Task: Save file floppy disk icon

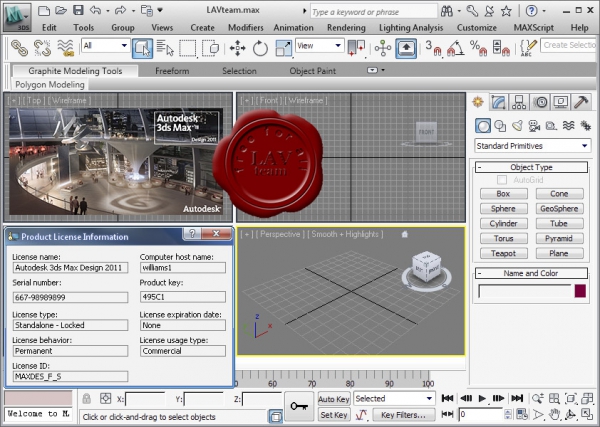Action: tap(78, 10)
